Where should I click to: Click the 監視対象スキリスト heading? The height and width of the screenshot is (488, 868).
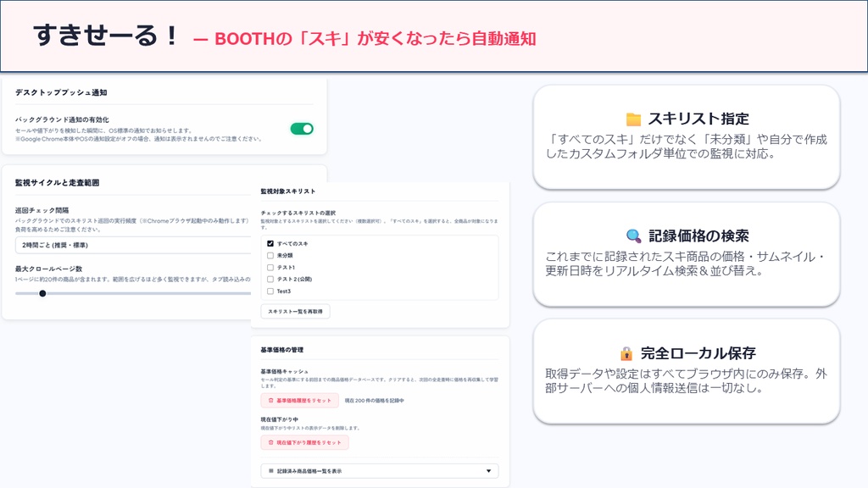[288, 191]
